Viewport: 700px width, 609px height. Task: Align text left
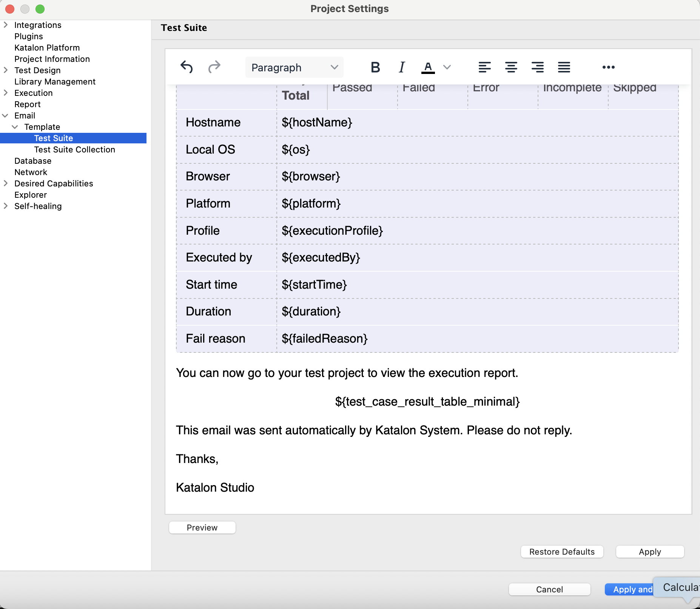(x=485, y=67)
